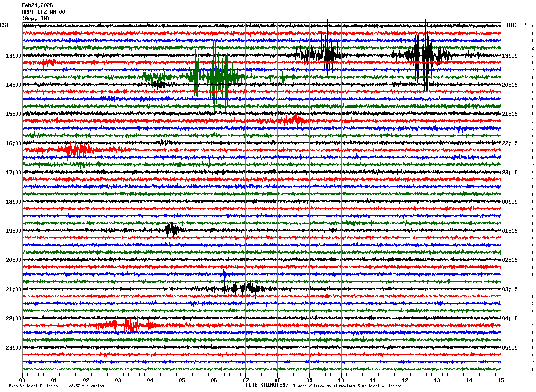Click minute 02 on the time axis
Image resolution: width=536 pixels, height=392 pixels.
86,380
